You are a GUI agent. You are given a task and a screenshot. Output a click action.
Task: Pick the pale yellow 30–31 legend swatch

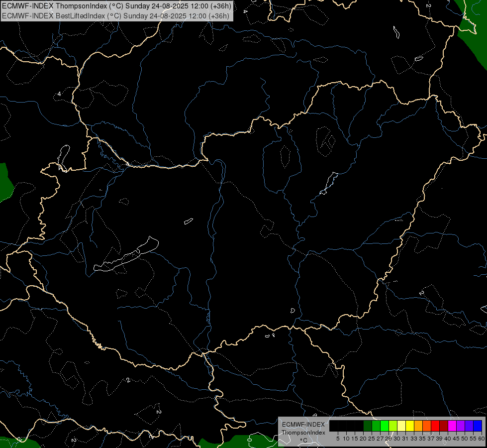coord(401,426)
